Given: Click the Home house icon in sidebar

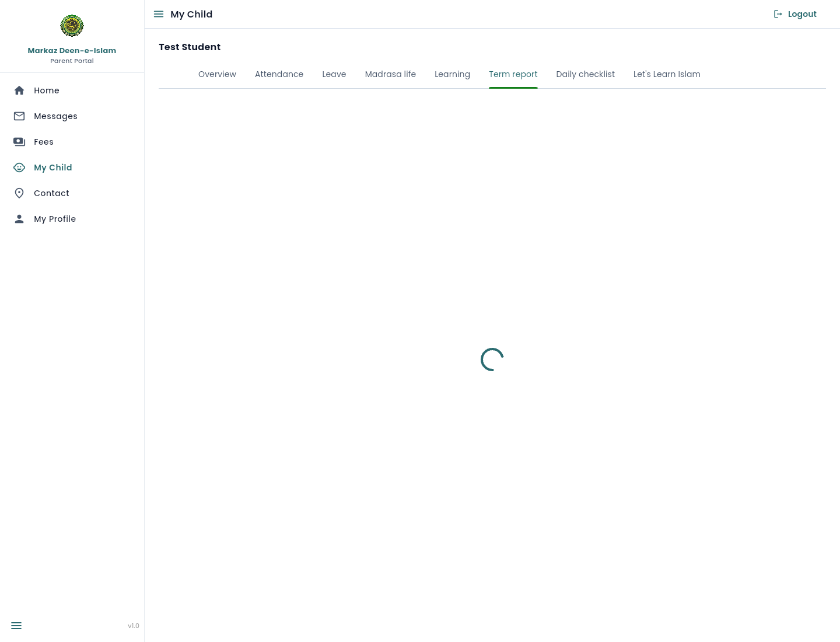Looking at the screenshot, I should click(x=19, y=90).
